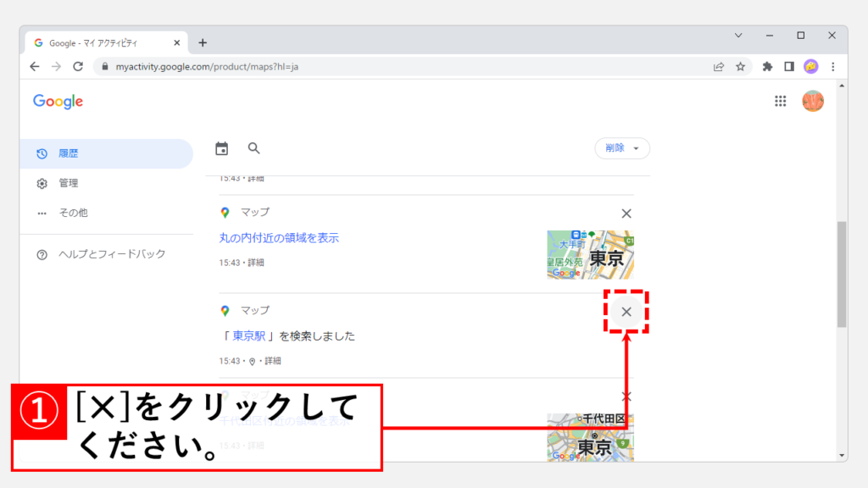Click the 丸の内 map thumbnail

tap(590, 254)
